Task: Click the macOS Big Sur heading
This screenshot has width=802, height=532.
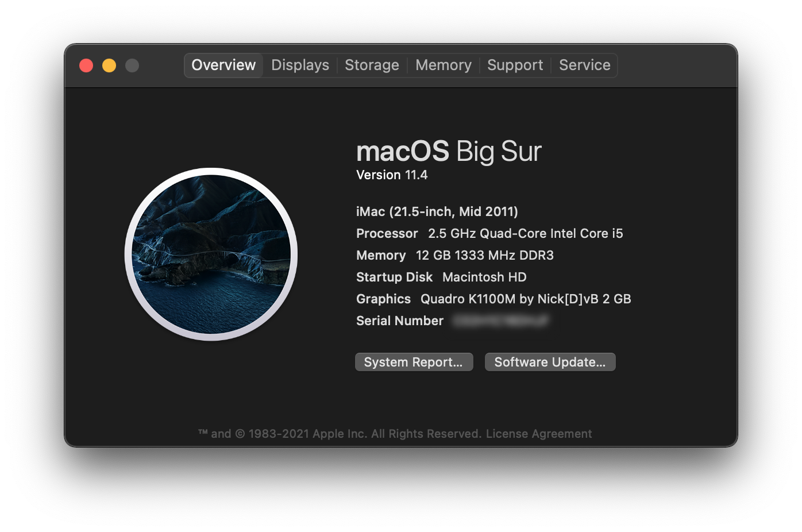Action: coord(449,151)
